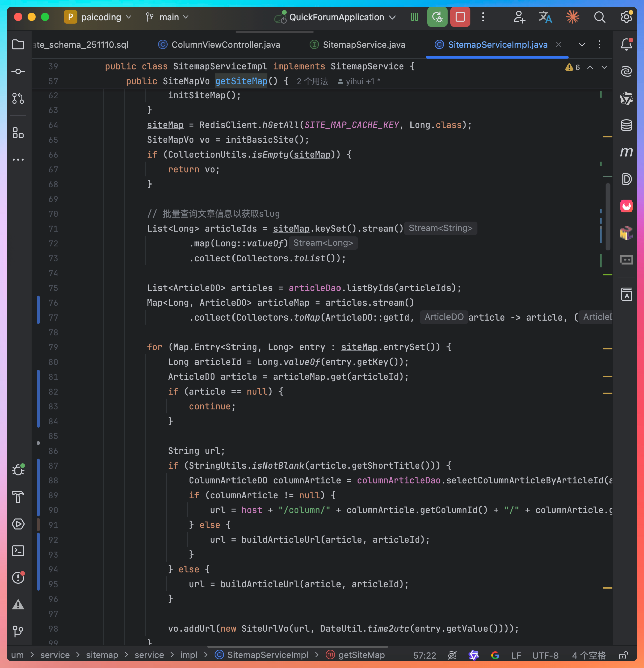The image size is (644, 668).
Task: Toggle inspection highlighting icon in status bar
Action: tap(452, 655)
